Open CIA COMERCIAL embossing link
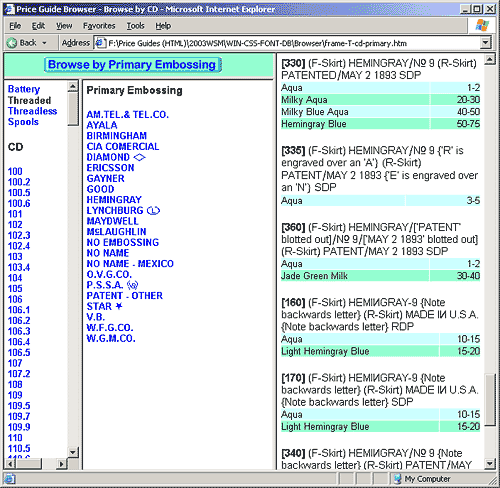This screenshot has width=500, height=488. tap(123, 147)
